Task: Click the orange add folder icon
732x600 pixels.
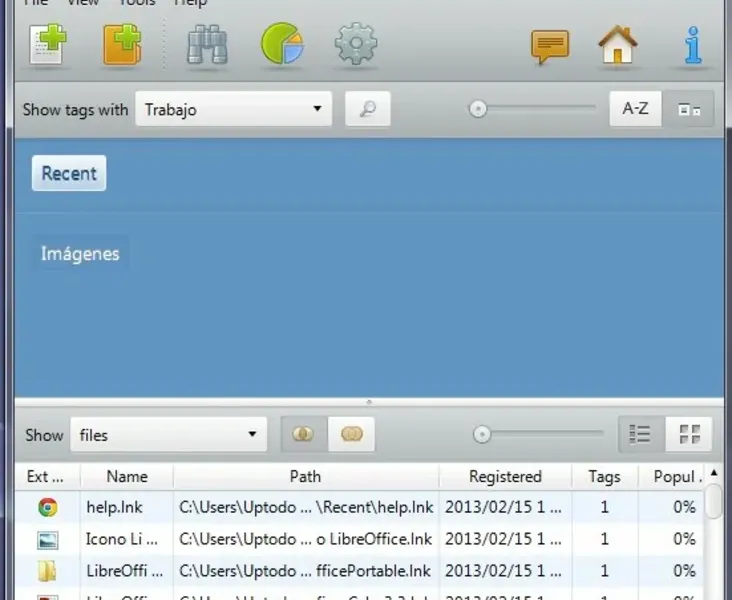Action: click(x=122, y=44)
